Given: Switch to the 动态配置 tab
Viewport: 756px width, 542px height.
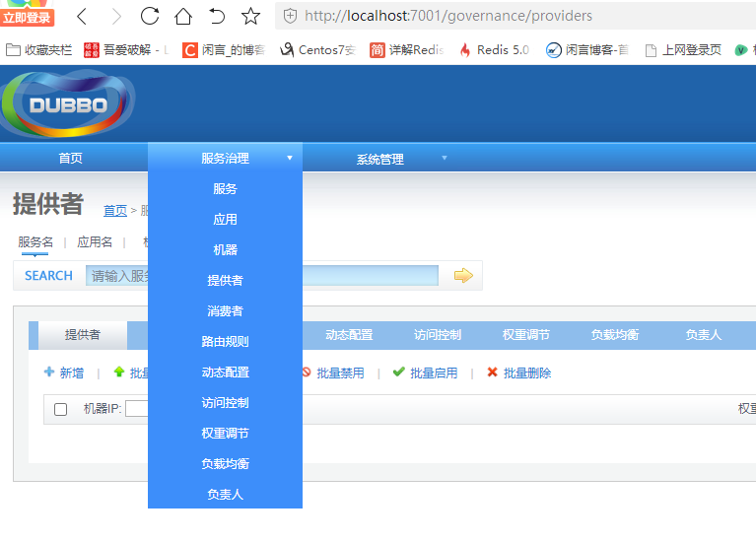Looking at the screenshot, I should pos(349,335).
